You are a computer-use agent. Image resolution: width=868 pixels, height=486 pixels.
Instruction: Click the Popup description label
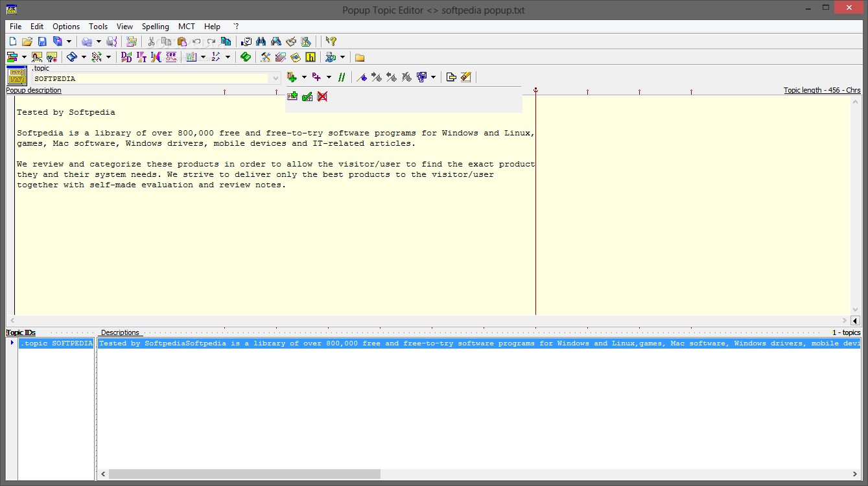tap(34, 90)
